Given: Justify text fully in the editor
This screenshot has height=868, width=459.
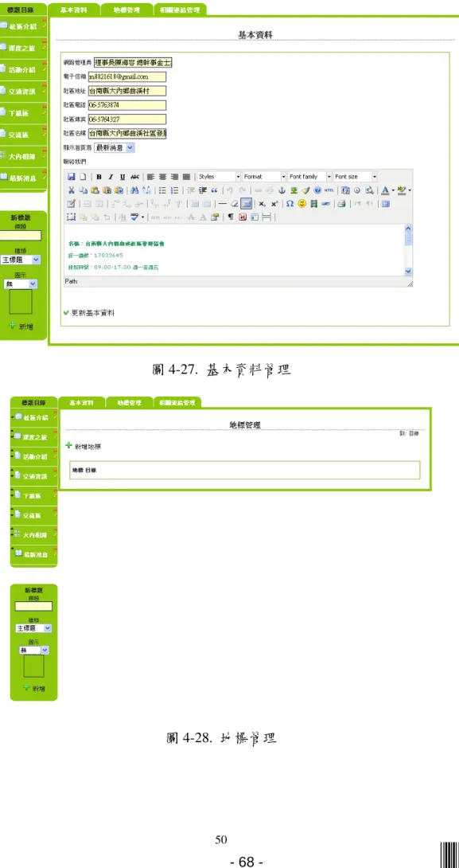Looking at the screenshot, I should (x=186, y=177).
